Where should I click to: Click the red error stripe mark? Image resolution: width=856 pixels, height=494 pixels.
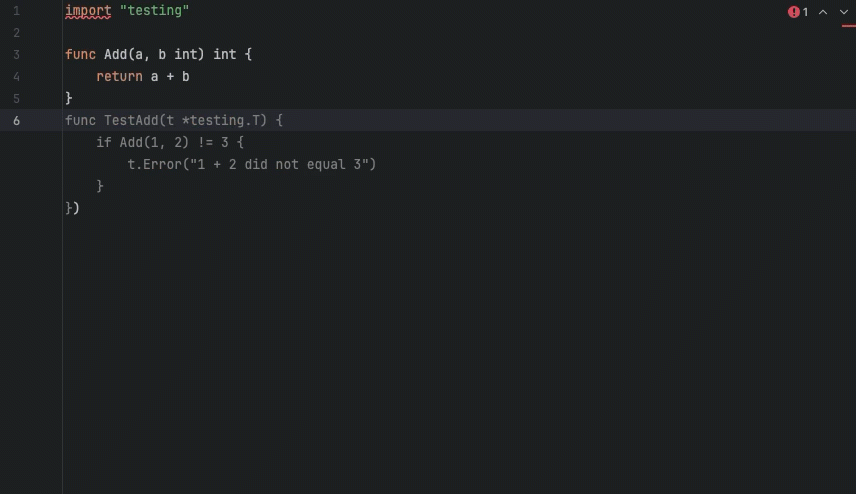pos(847,26)
